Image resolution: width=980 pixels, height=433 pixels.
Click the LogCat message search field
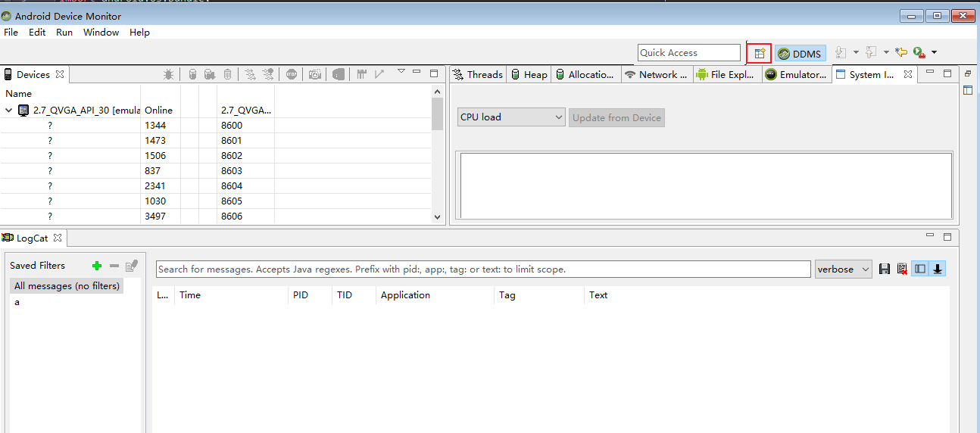point(483,269)
